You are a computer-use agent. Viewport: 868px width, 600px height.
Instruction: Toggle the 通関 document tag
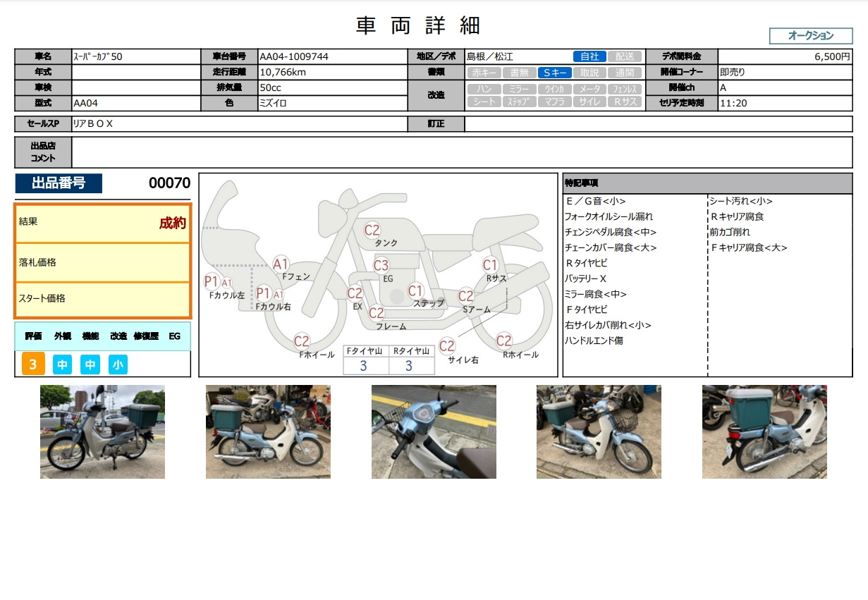coord(625,73)
